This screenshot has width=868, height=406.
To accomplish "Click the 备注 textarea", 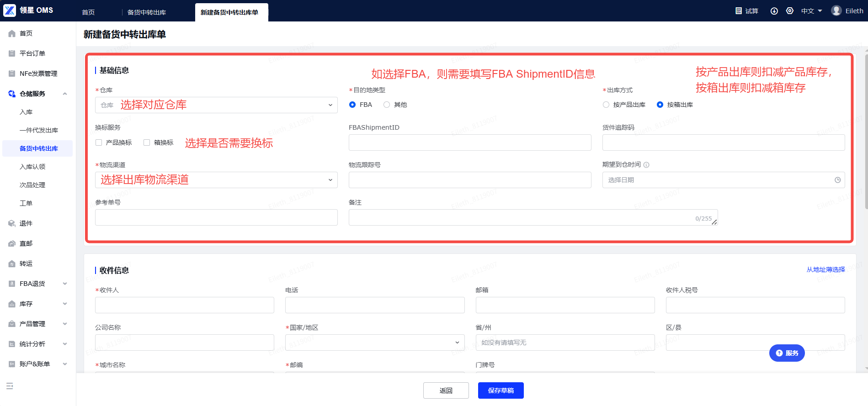I will click(533, 217).
